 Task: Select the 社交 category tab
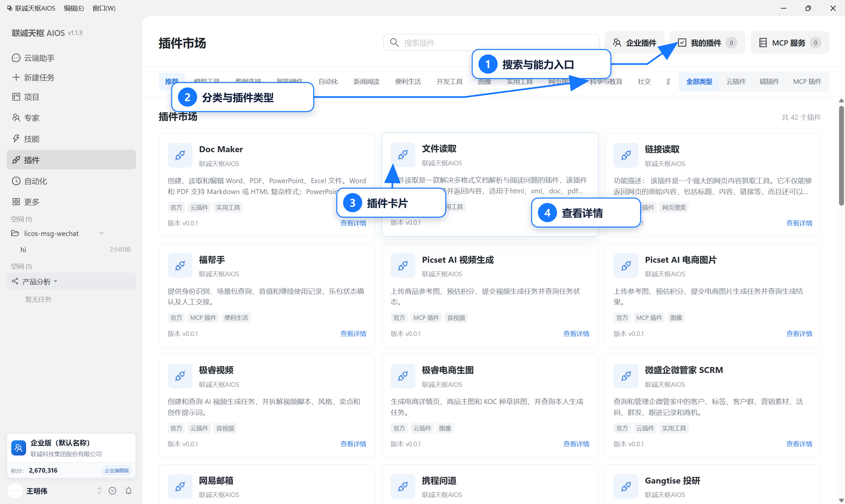pos(644,82)
